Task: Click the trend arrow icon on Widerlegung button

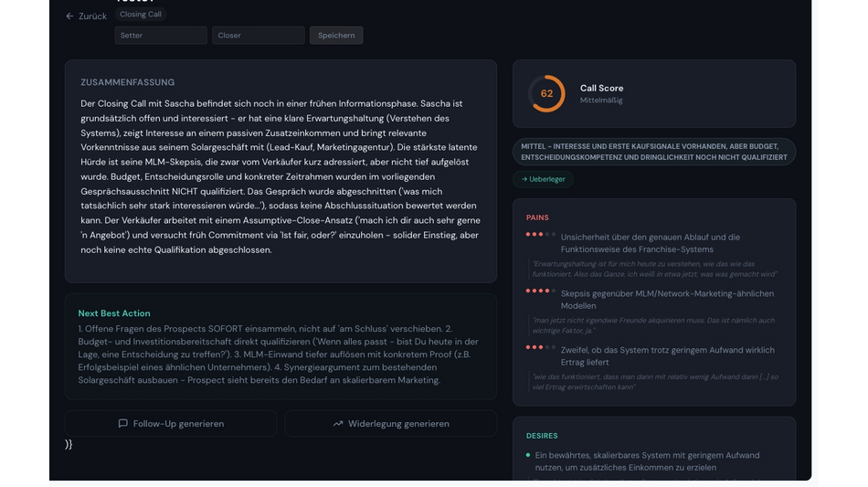Action: click(x=338, y=424)
